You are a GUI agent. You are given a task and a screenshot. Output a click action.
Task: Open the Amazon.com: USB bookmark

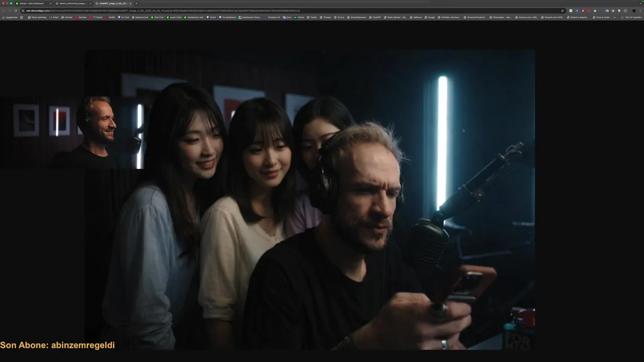526,17
